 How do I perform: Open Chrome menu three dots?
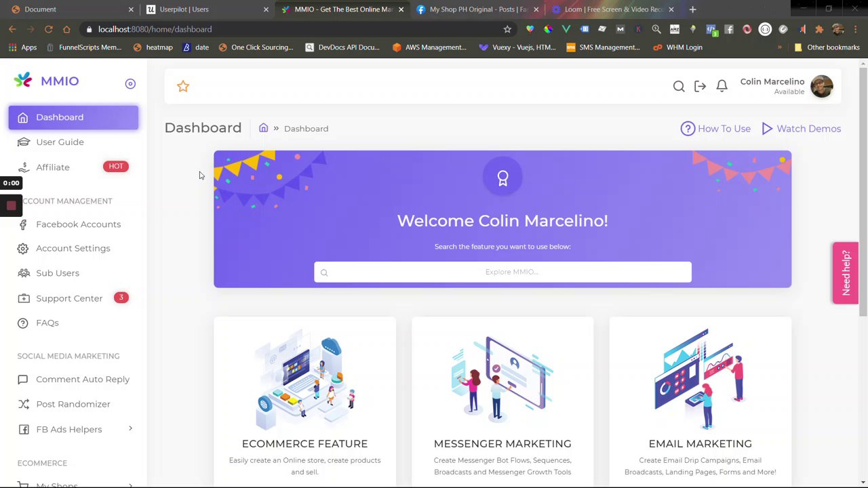(856, 29)
